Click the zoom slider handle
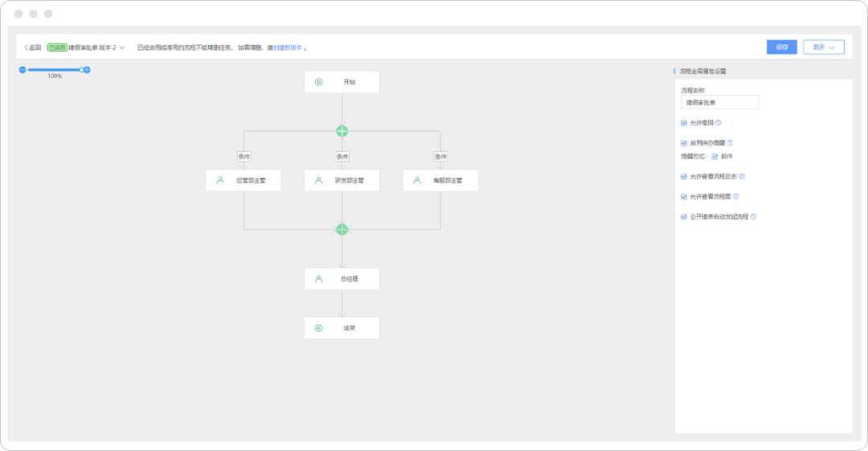This screenshot has width=868, height=451. pyautogui.click(x=82, y=70)
